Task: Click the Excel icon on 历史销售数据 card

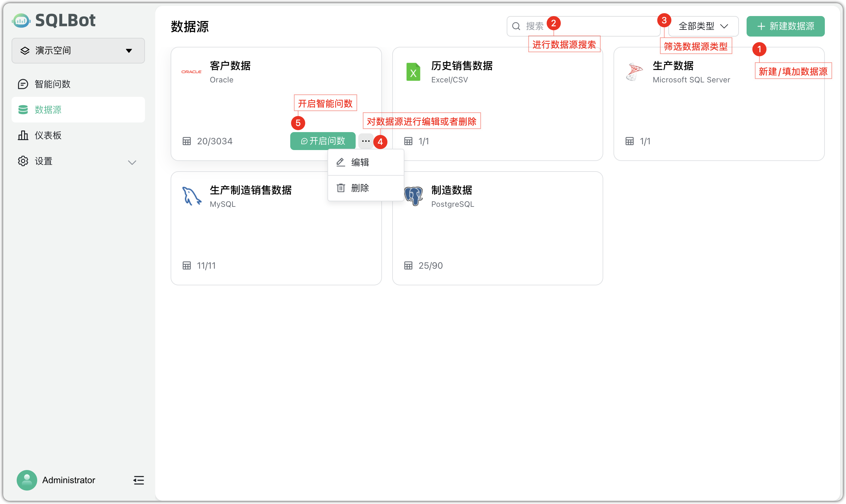Action: click(x=413, y=72)
